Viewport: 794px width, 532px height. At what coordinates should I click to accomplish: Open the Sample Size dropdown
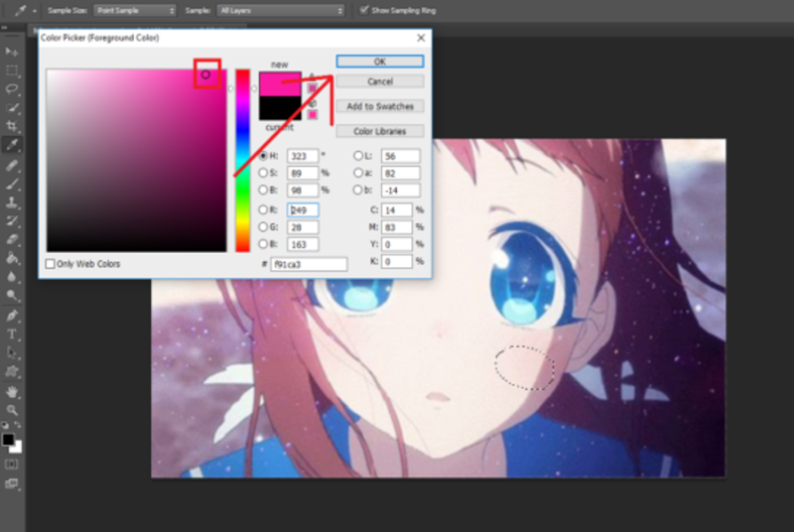pos(135,10)
